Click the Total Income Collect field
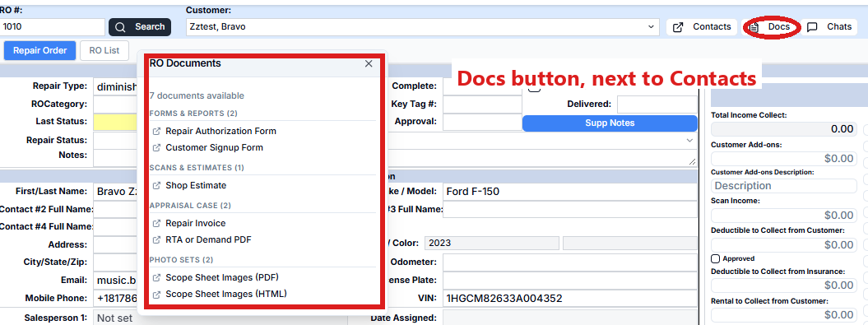The width and height of the screenshot is (868, 325). pyautogui.click(x=784, y=129)
